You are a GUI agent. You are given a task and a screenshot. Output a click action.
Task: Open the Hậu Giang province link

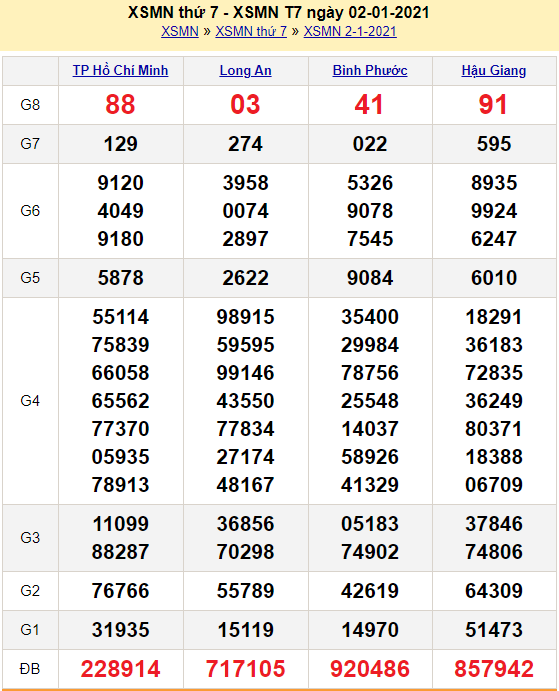[x=494, y=71]
